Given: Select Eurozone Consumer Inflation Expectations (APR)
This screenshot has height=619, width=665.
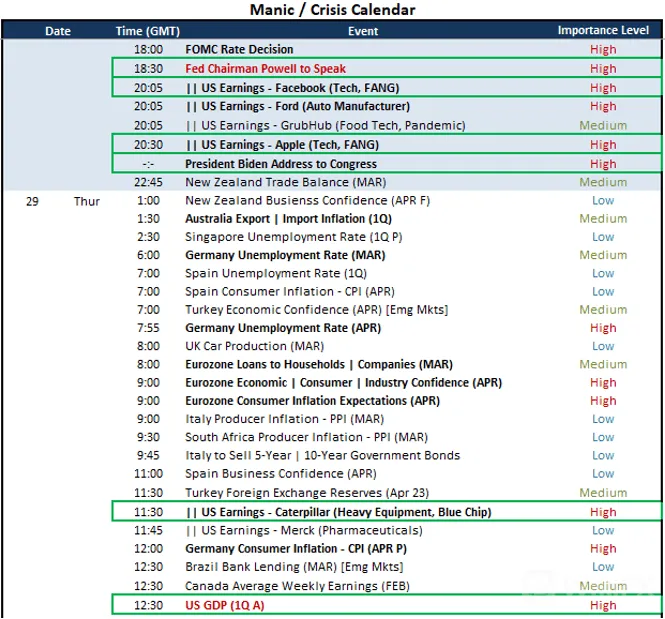Looking at the screenshot, I should click(312, 401).
